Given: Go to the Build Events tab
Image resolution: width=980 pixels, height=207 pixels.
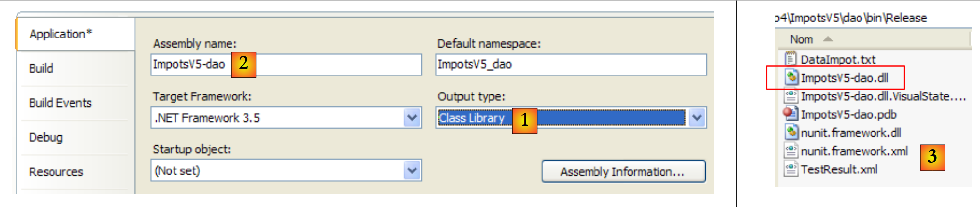Looking at the screenshot, I should 60,103.
